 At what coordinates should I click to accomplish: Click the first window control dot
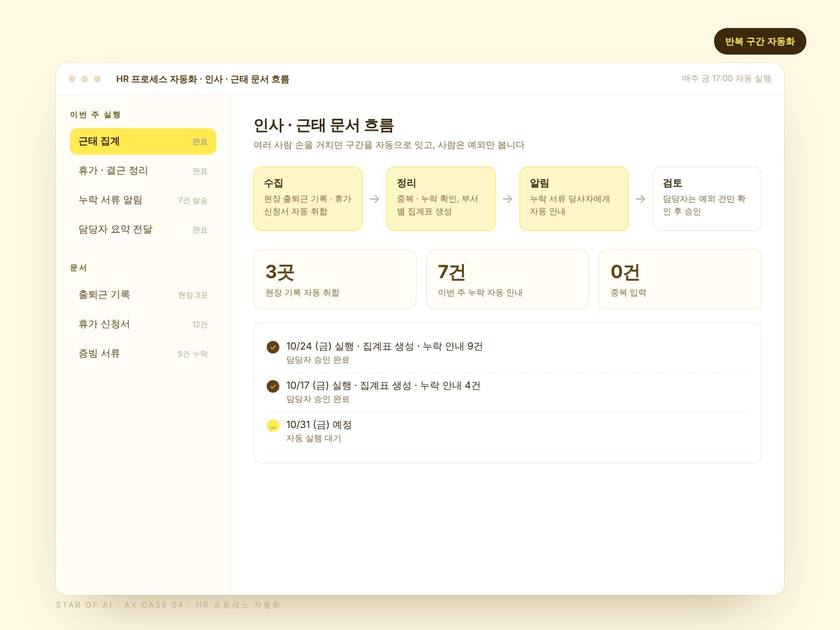(x=72, y=79)
